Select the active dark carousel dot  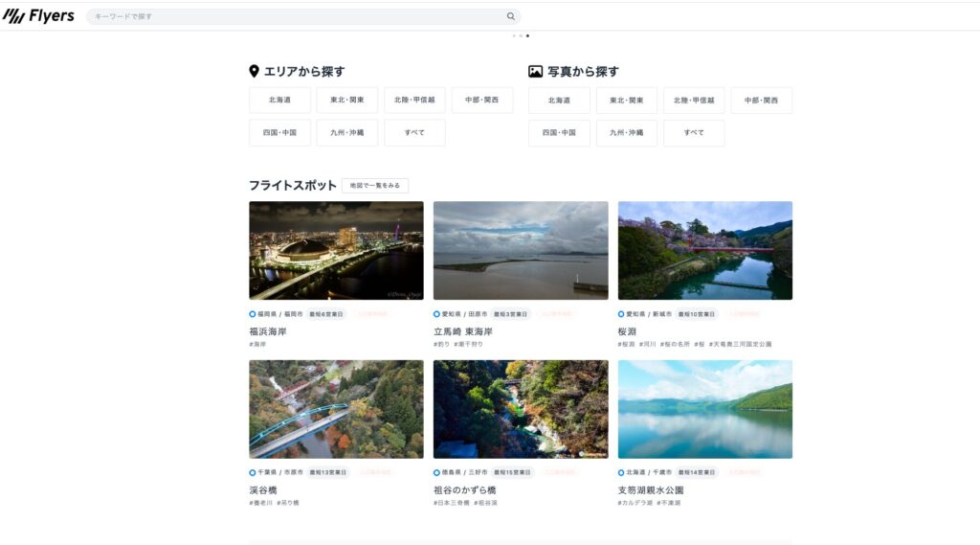527,35
